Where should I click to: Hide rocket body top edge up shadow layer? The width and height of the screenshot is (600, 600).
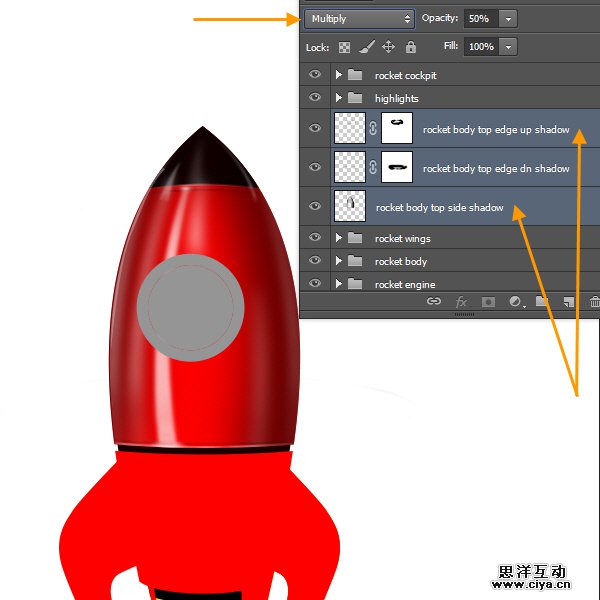pos(315,127)
